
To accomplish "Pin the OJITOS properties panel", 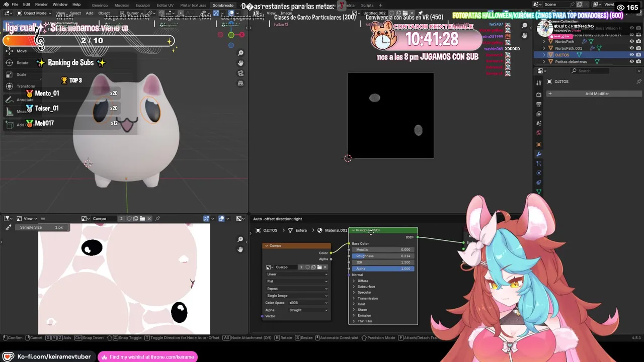I will click(639, 81).
